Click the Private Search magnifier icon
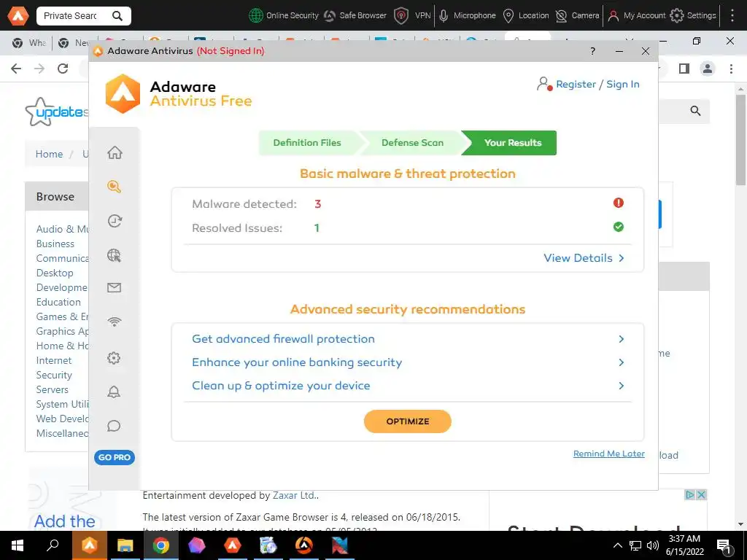The image size is (747, 560). click(117, 16)
